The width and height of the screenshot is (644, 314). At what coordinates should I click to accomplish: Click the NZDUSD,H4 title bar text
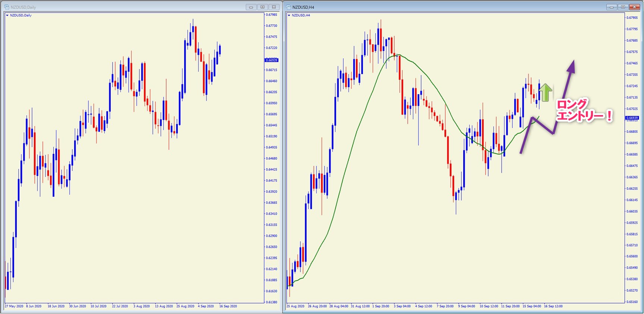pos(303,7)
